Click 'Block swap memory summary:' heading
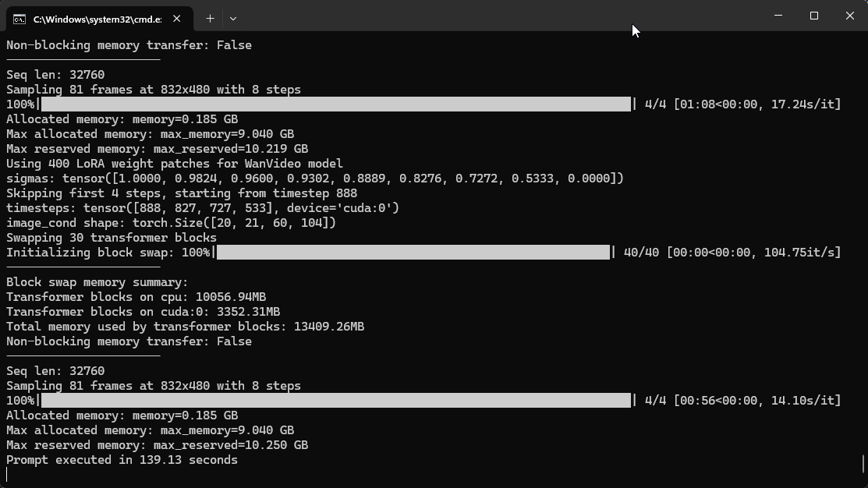This screenshot has width=868, height=488. tap(97, 282)
